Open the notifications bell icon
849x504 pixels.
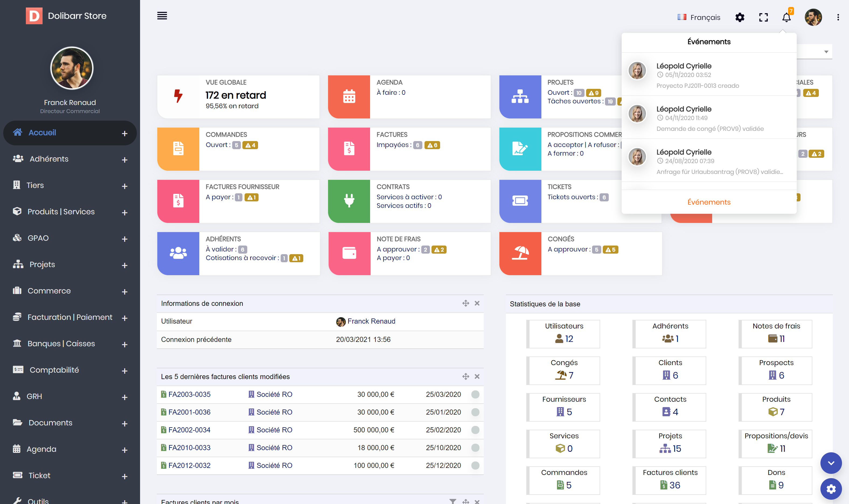(786, 17)
